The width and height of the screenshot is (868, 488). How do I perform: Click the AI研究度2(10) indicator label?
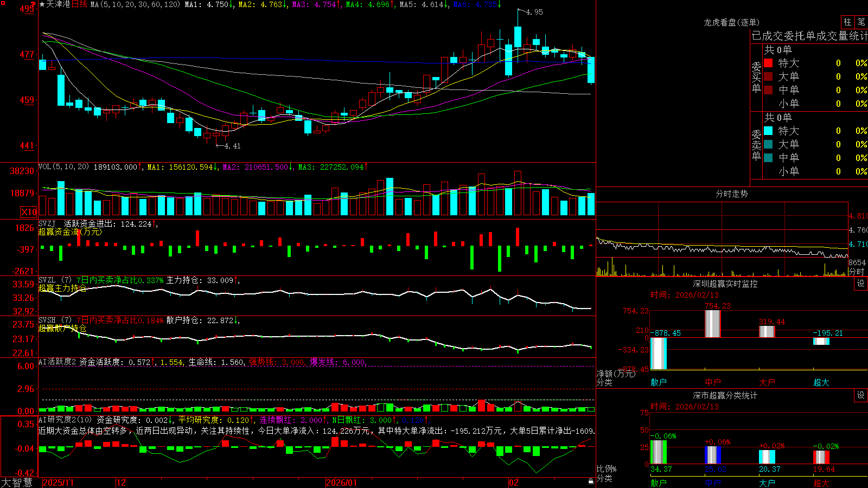pyautogui.click(x=65, y=420)
